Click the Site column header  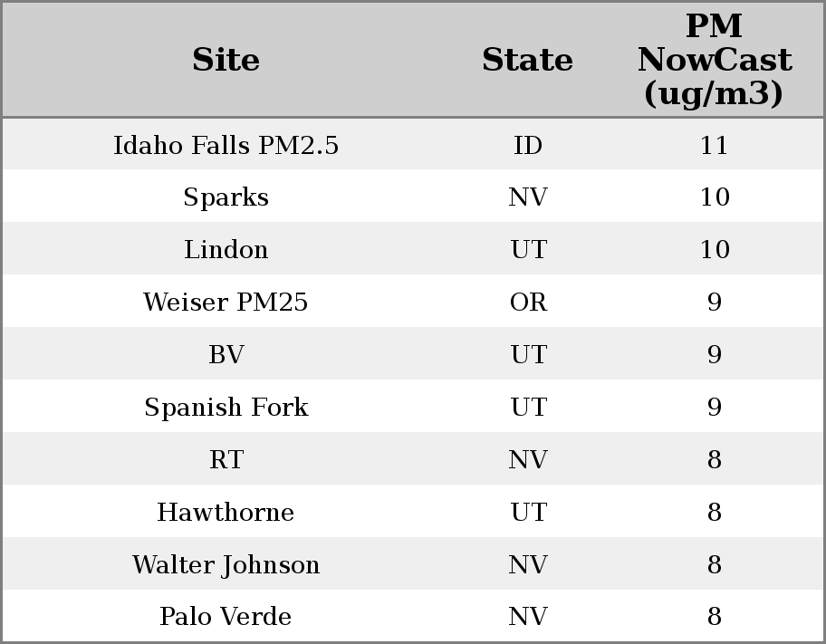coord(226,60)
